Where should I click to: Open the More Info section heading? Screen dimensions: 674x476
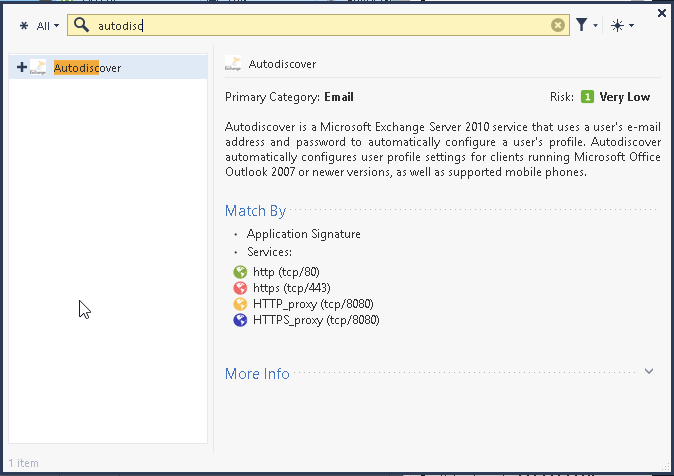(257, 374)
